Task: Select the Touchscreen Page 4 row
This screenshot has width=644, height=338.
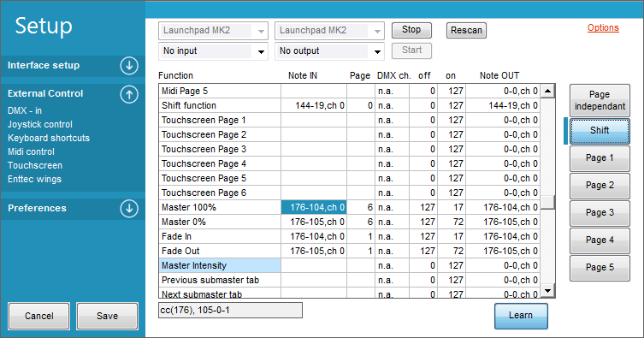Action: tap(349, 164)
